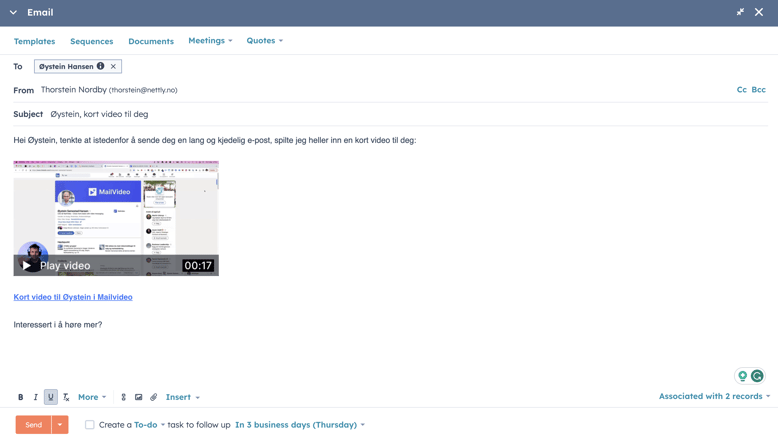Change the To-do task type dropdown
Image resolution: width=778 pixels, height=440 pixels.
tap(149, 425)
